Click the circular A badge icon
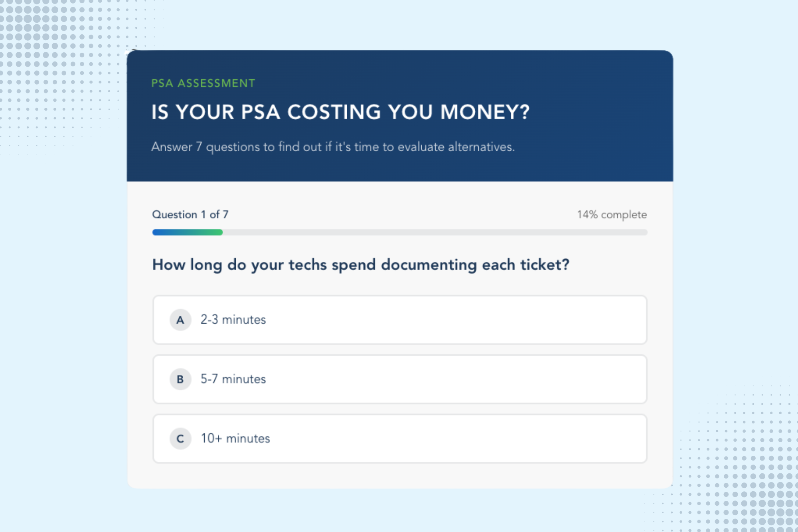Image resolution: width=798 pixels, height=532 pixels. pos(180,320)
